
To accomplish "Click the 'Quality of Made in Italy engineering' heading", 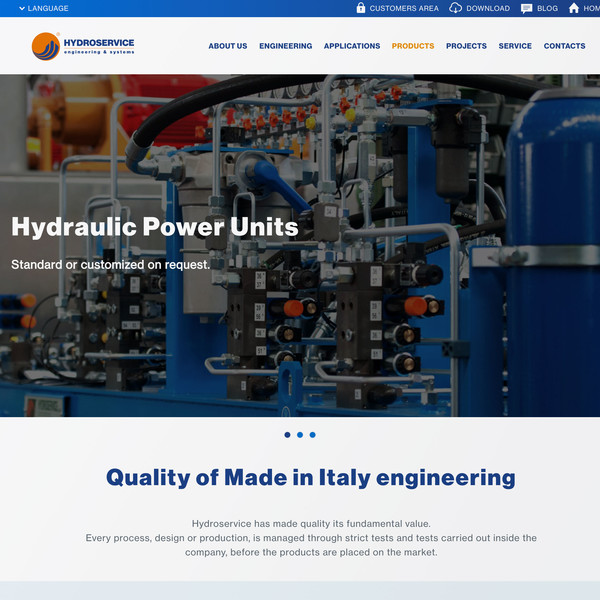I will 311,478.
